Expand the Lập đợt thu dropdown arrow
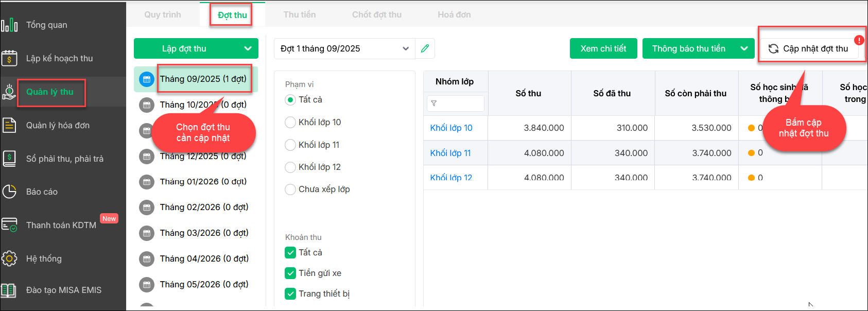The height and width of the screenshot is (311, 868). click(x=248, y=48)
